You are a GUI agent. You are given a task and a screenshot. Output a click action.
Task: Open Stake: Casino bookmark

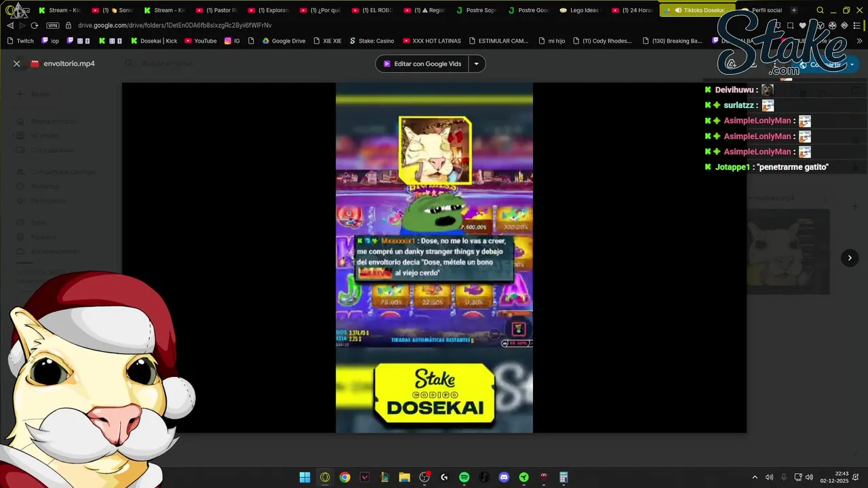point(372,41)
